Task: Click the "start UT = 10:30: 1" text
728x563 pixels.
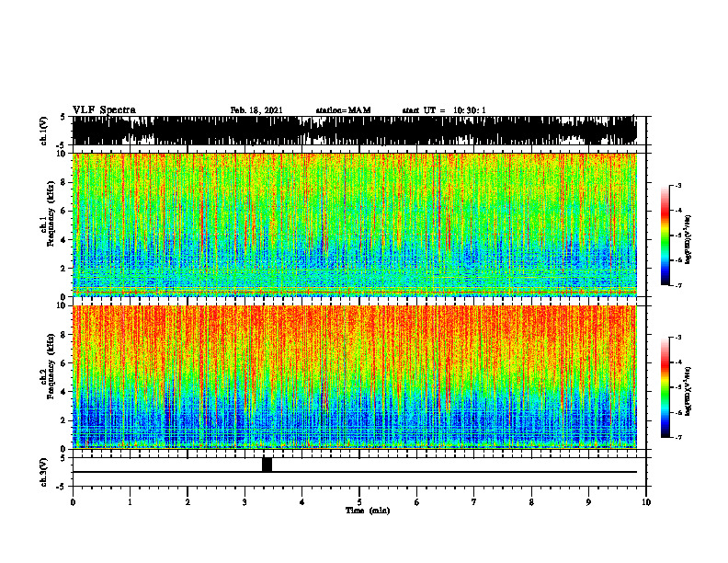Action: click(444, 110)
